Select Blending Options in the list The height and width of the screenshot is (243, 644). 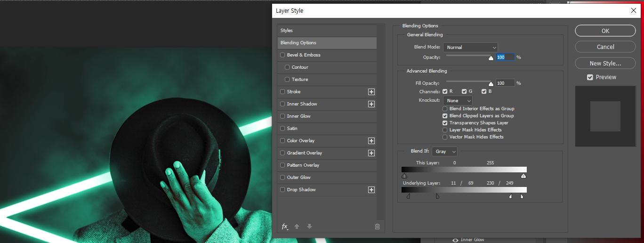click(327, 43)
